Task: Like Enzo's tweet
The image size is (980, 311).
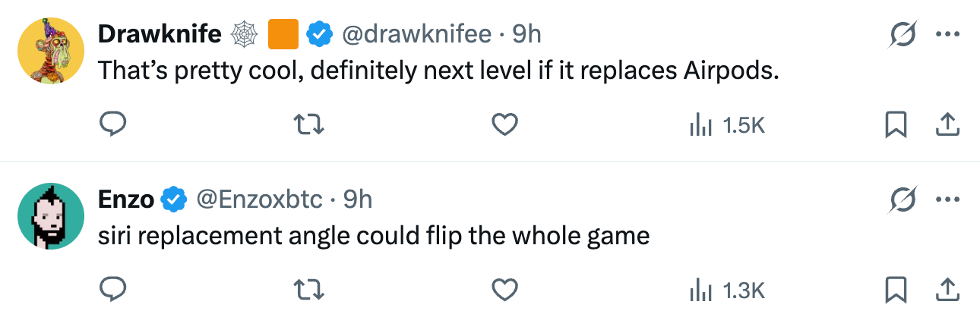Action: [504, 290]
